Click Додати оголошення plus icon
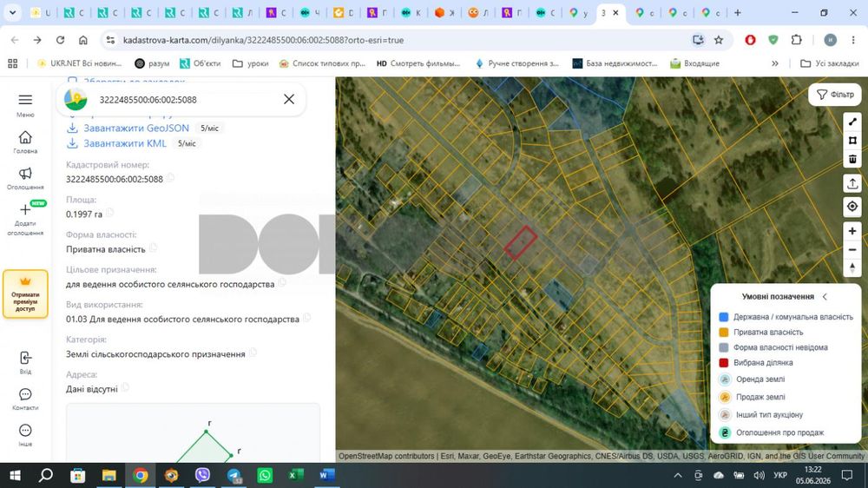The width and height of the screenshot is (868, 488). (x=25, y=209)
